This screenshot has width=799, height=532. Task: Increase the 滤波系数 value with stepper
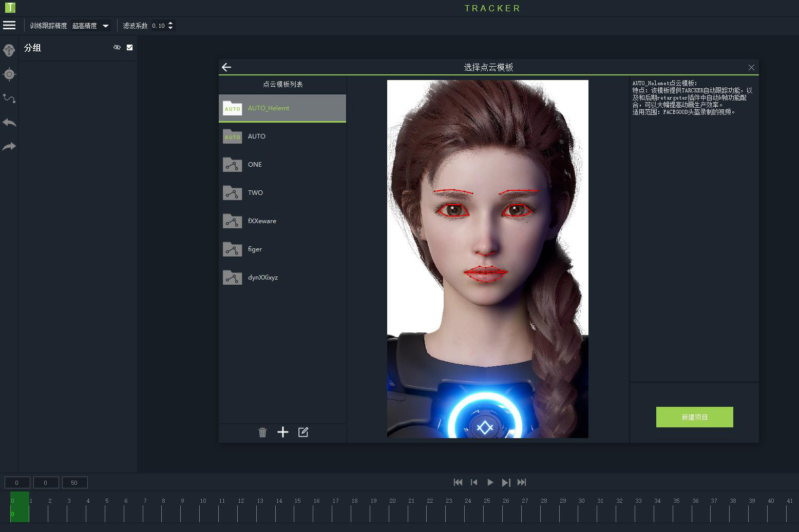point(171,23)
